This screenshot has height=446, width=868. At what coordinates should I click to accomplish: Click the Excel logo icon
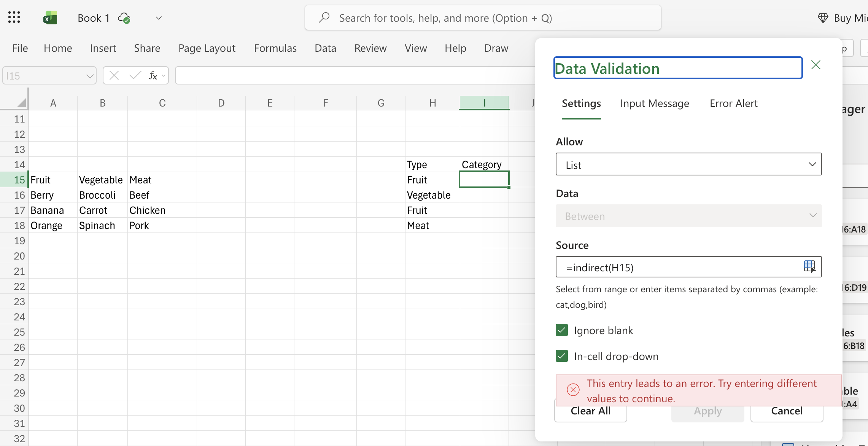pos(50,18)
